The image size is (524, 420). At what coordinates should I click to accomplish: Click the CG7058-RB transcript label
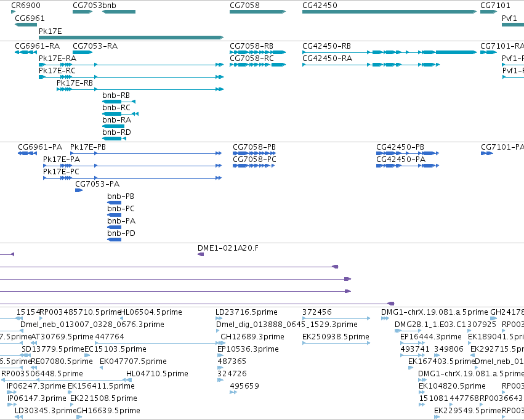pyautogui.click(x=252, y=46)
